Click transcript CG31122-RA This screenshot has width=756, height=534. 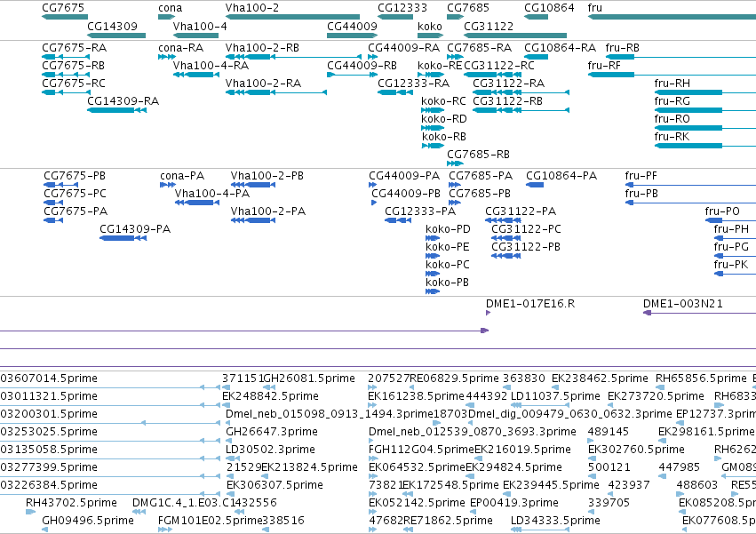509,84
